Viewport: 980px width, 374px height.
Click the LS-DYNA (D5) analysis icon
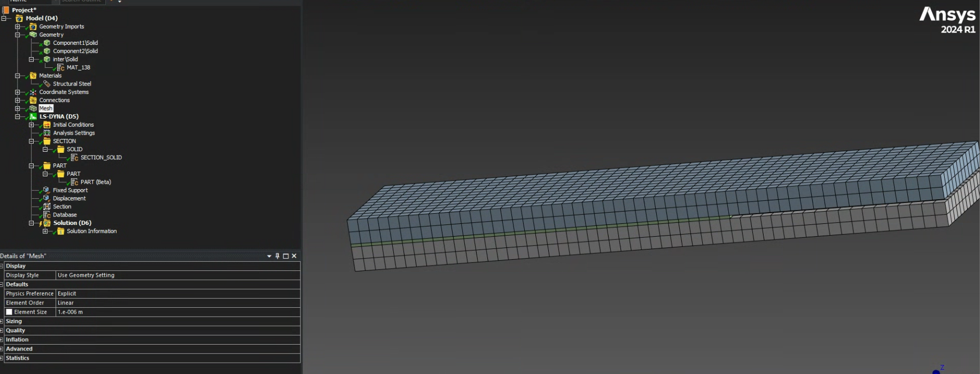[33, 116]
